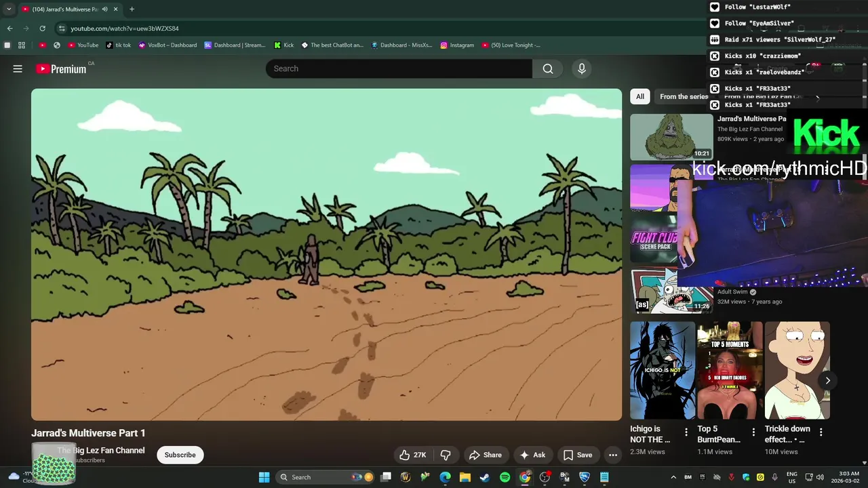Open Microsoft Edge from taskbar
This screenshot has height=488, width=868.
445,477
